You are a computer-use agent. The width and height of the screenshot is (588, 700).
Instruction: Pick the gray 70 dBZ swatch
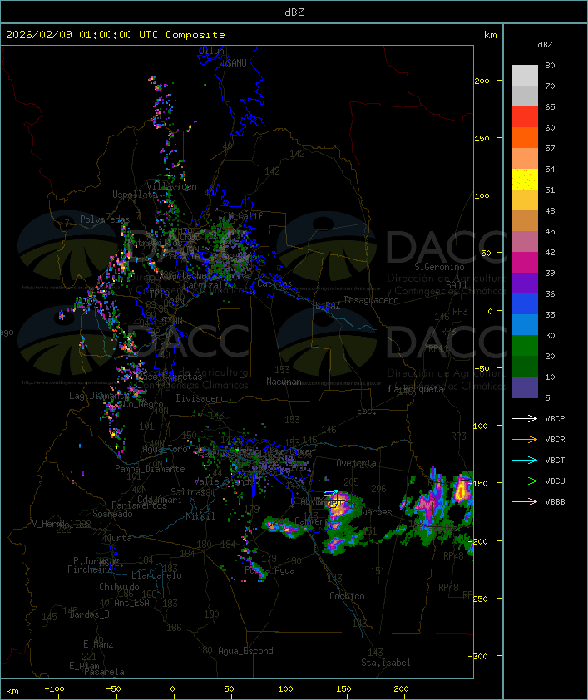click(x=525, y=96)
